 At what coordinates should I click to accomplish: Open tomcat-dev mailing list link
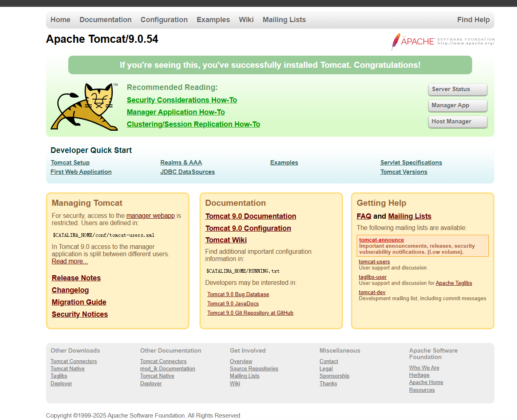tap(372, 293)
